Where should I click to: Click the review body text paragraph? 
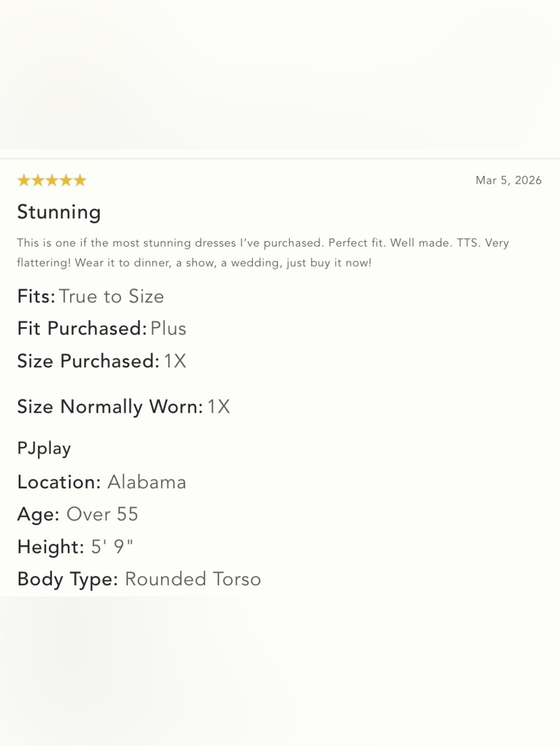(x=263, y=253)
